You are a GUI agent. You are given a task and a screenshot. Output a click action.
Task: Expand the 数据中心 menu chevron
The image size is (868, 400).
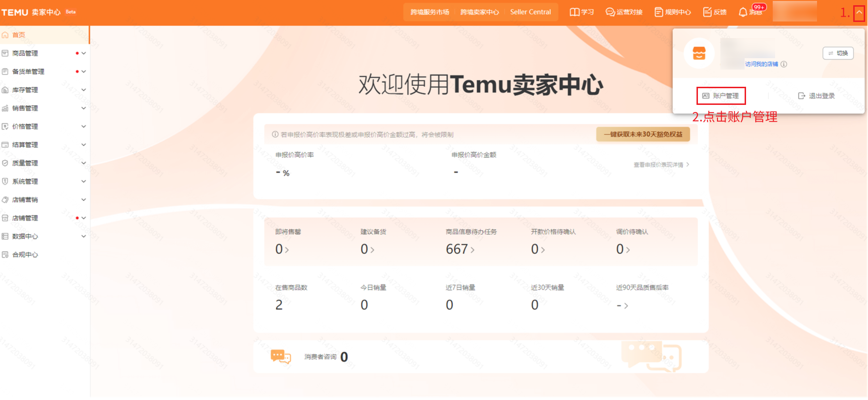(84, 236)
